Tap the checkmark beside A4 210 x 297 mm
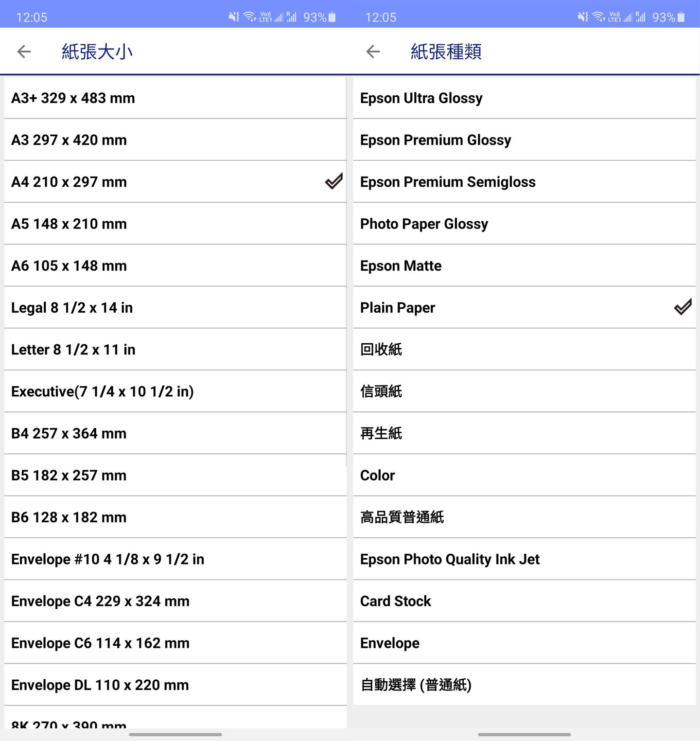The image size is (700, 741). click(333, 182)
